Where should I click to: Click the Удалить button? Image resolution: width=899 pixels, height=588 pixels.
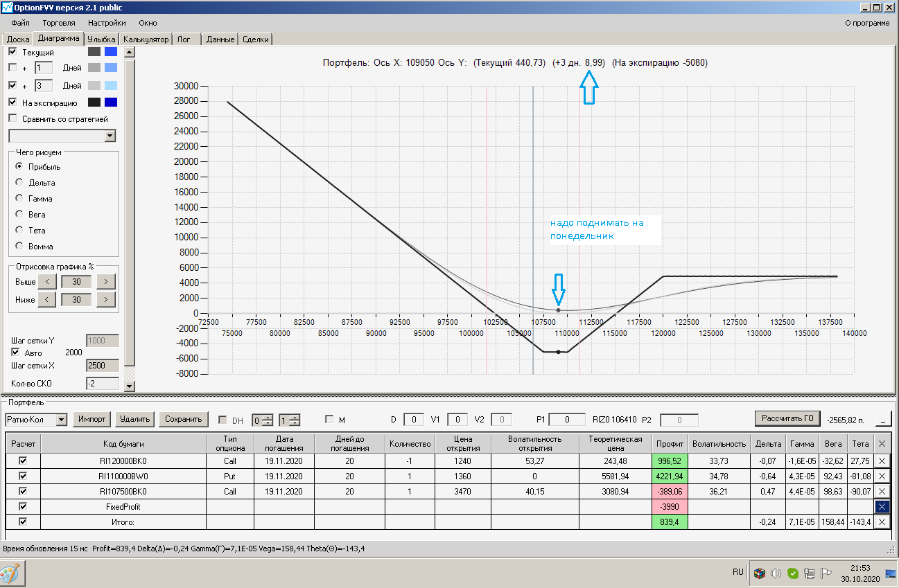point(134,419)
